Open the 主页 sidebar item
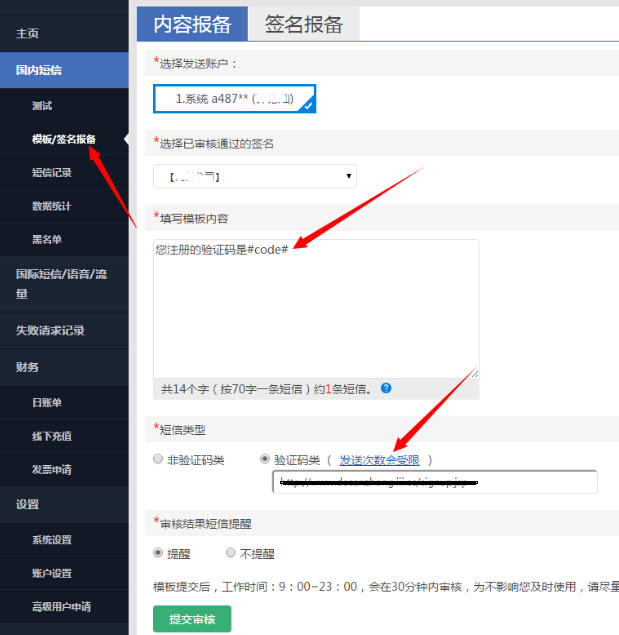619x635 pixels. click(x=28, y=33)
